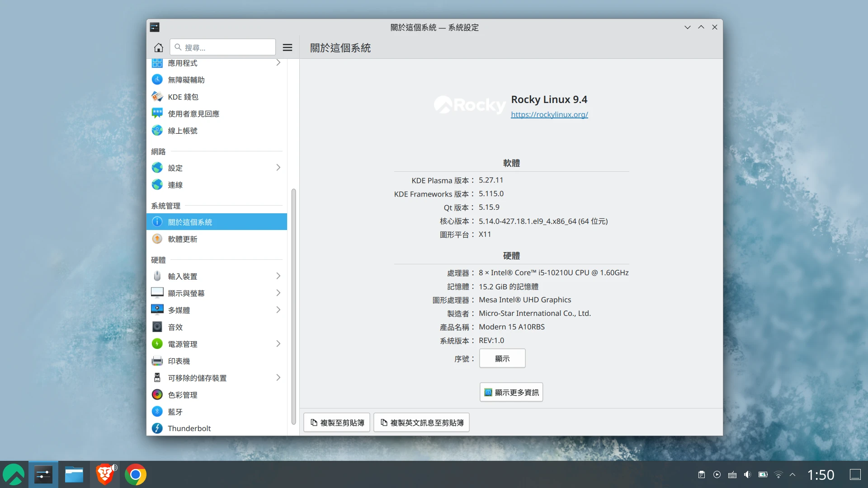This screenshot has height=488, width=868.
Task: Select 軟體更新 in the sidebar
Action: [182, 239]
